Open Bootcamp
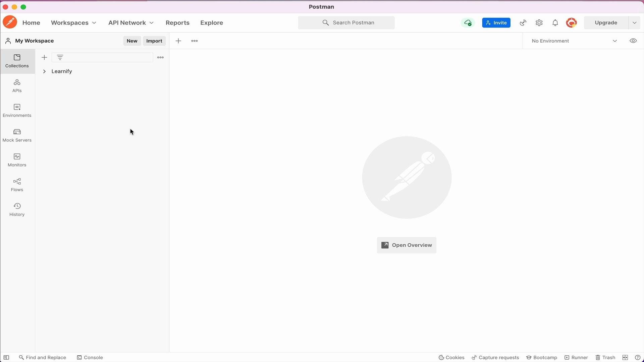Screen dimensions: 644x362 click(541, 357)
